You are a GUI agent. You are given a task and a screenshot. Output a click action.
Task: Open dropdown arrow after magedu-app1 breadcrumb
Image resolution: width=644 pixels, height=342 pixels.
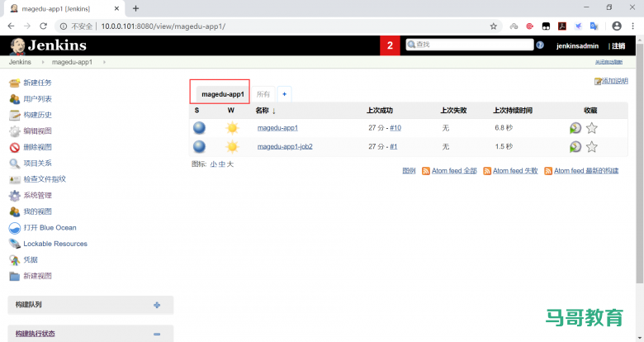point(104,62)
